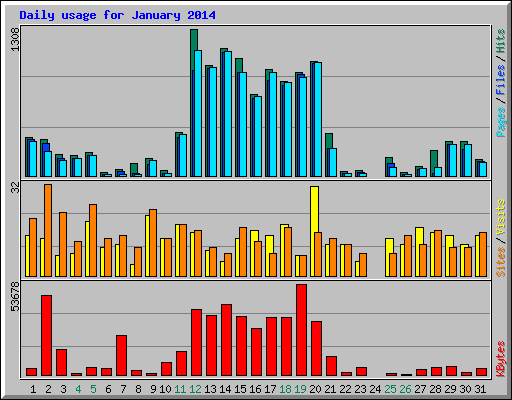Click the day 16 axis label
512x400 pixels.
click(255, 389)
